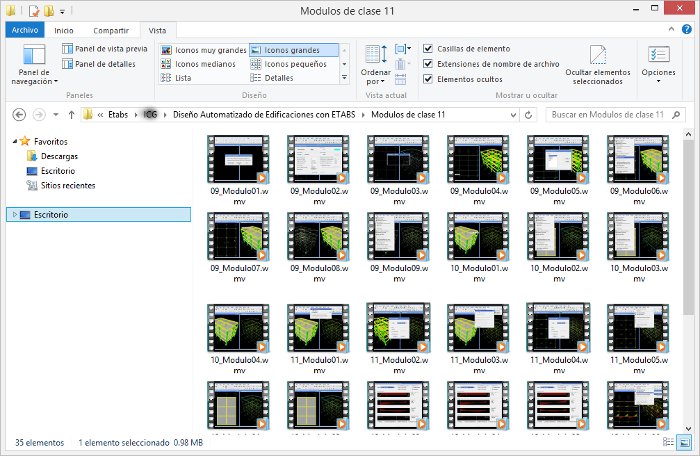Open the Opciones folder settings
The height and width of the screenshot is (456, 700).
tap(658, 60)
